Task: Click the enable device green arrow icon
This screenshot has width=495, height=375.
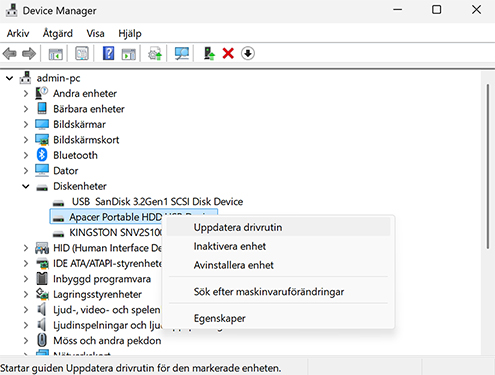Action: [x=209, y=53]
